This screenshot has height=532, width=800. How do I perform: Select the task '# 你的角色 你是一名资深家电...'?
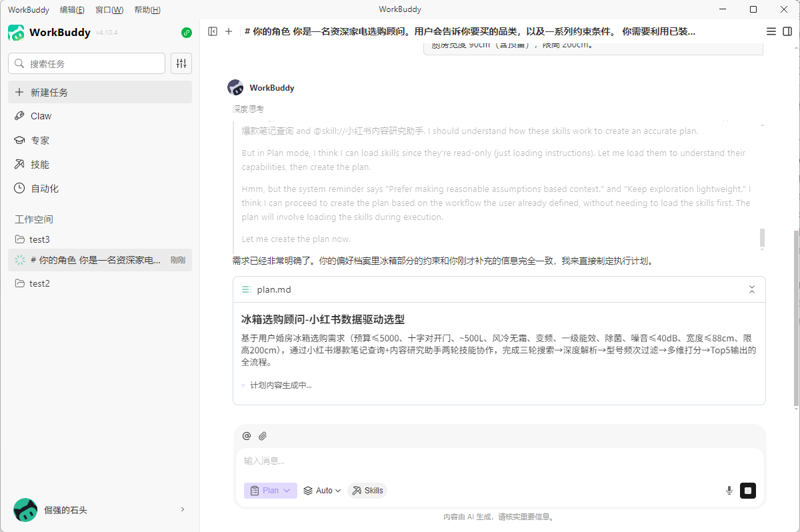(100, 260)
